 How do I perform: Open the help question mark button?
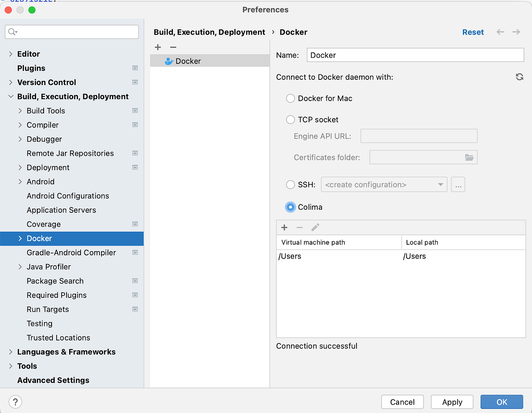click(x=15, y=402)
